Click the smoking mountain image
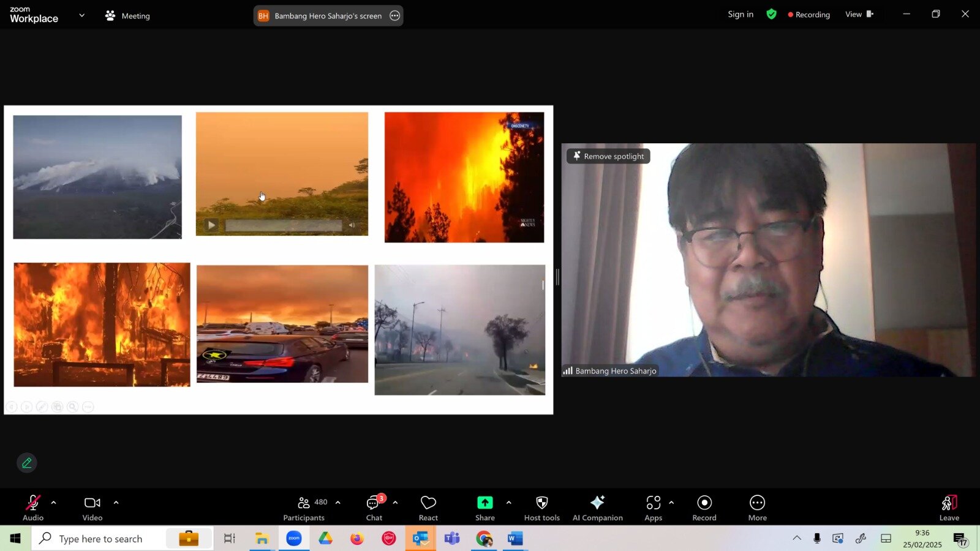The height and width of the screenshot is (551, 980). (x=97, y=177)
